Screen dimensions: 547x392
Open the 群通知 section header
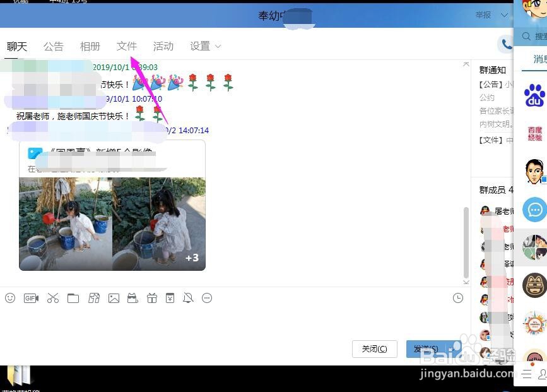pos(493,70)
